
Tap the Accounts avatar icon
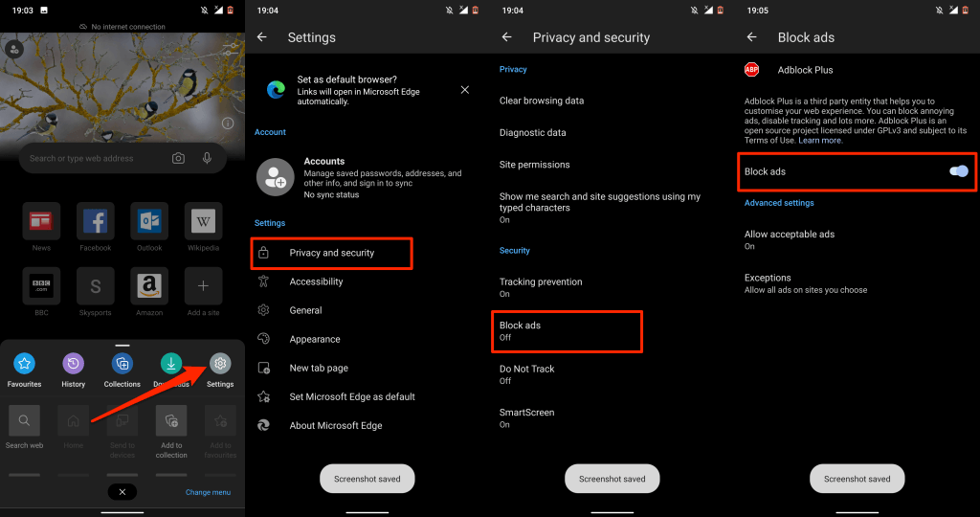click(275, 177)
